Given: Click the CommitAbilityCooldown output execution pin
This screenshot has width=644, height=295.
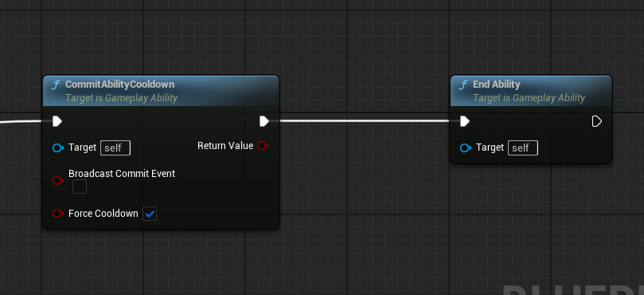Looking at the screenshot, I should pyautogui.click(x=264, y=121).
